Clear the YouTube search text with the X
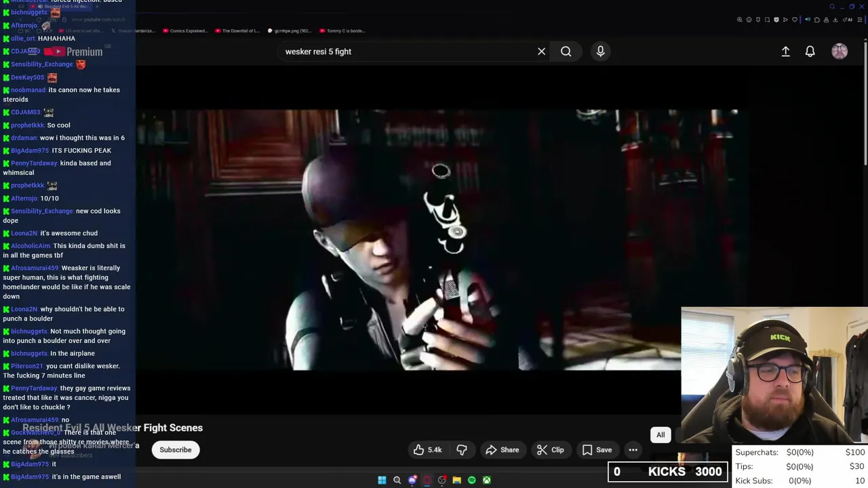Viewport: 868px width, 488px height. click(541, 52)
